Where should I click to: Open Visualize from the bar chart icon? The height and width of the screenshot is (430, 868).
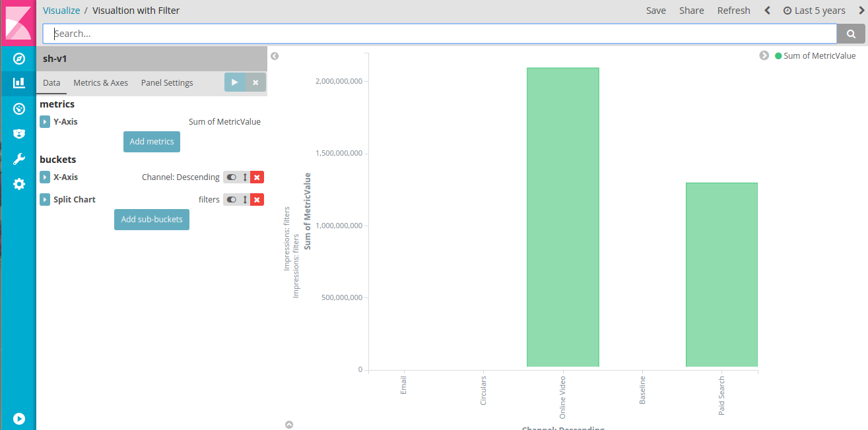pyautogui.click(x=18, y=83)
